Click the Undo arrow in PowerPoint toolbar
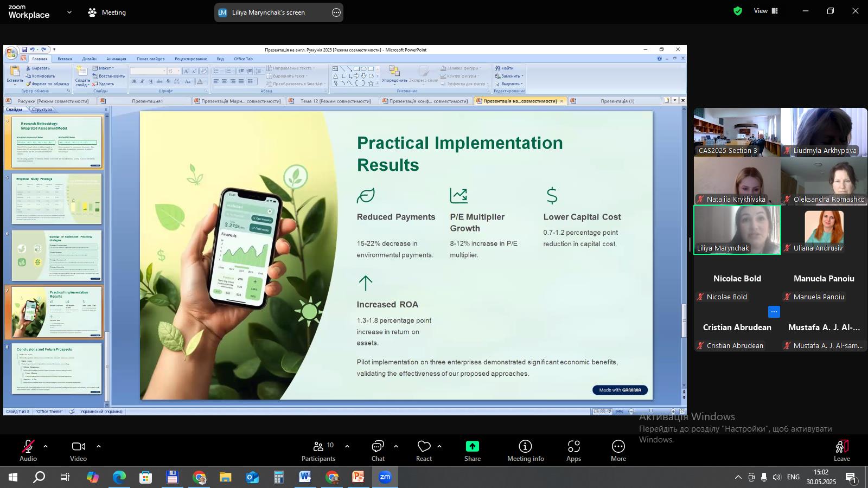Image resolution: width=868 pixels, height=488 pixels. (33, 49)
